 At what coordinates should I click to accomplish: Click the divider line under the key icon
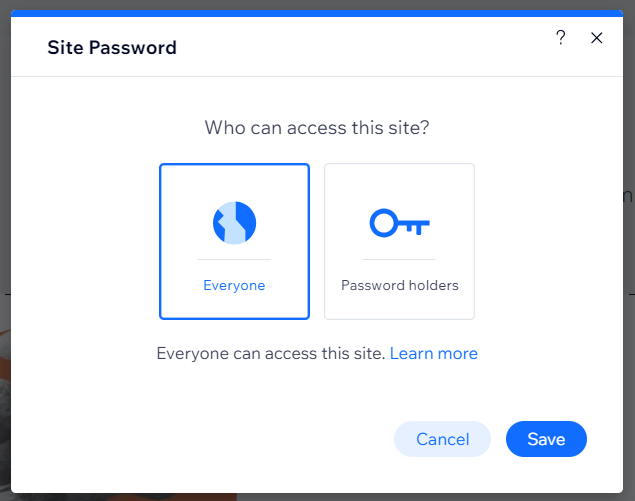399,260
